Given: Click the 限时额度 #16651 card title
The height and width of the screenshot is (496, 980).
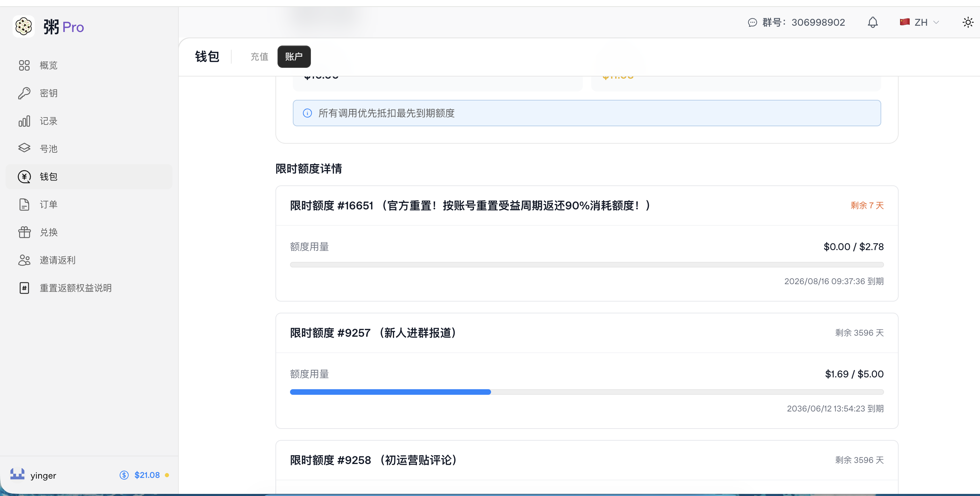Looking at the screenshot, I should coord(471,206).
